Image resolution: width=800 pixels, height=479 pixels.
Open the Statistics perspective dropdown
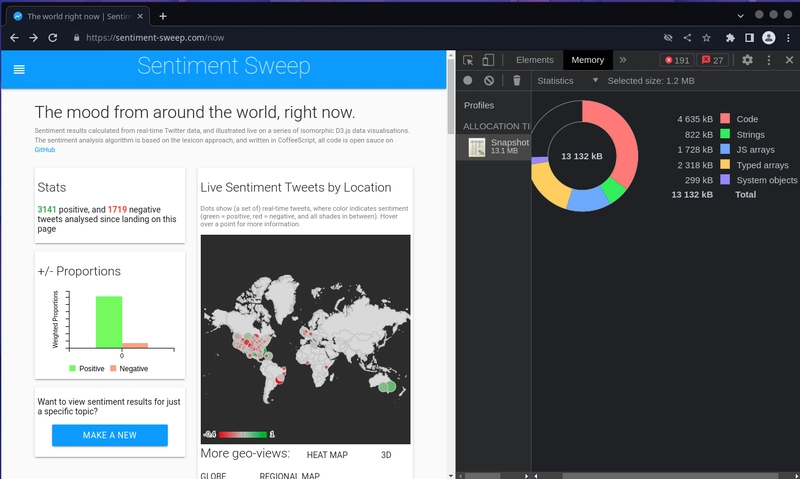coord(567,81)
